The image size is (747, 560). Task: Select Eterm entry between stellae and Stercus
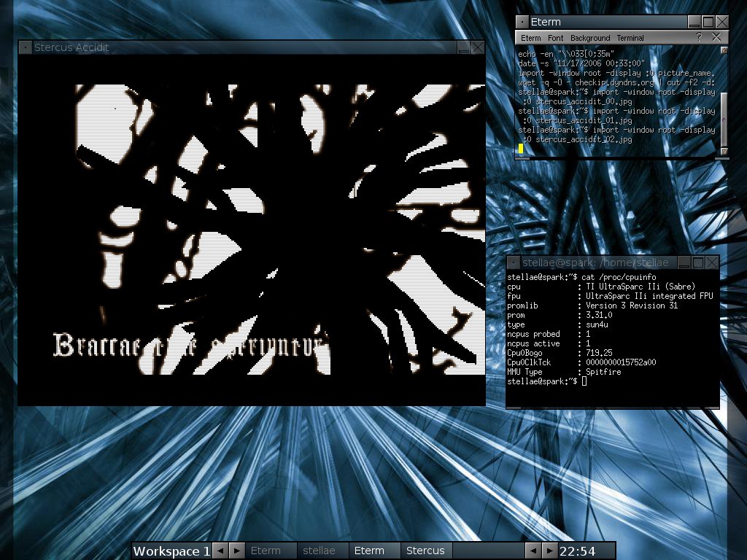375,551
